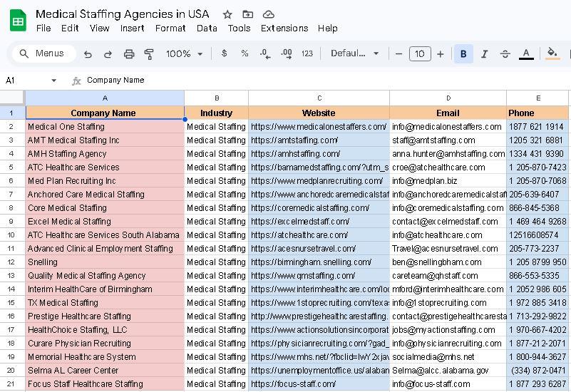Click the fx function icon
This screenshot has width=571, height=392.
click(x=76, y=81)
